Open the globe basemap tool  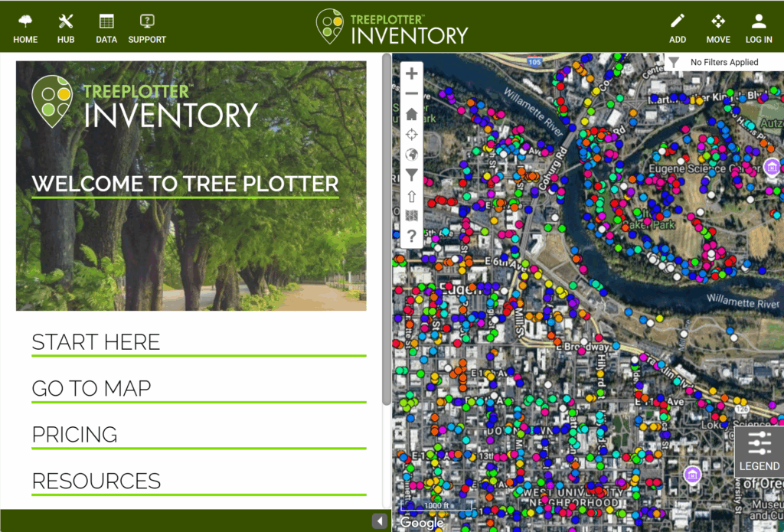(411, 155)
